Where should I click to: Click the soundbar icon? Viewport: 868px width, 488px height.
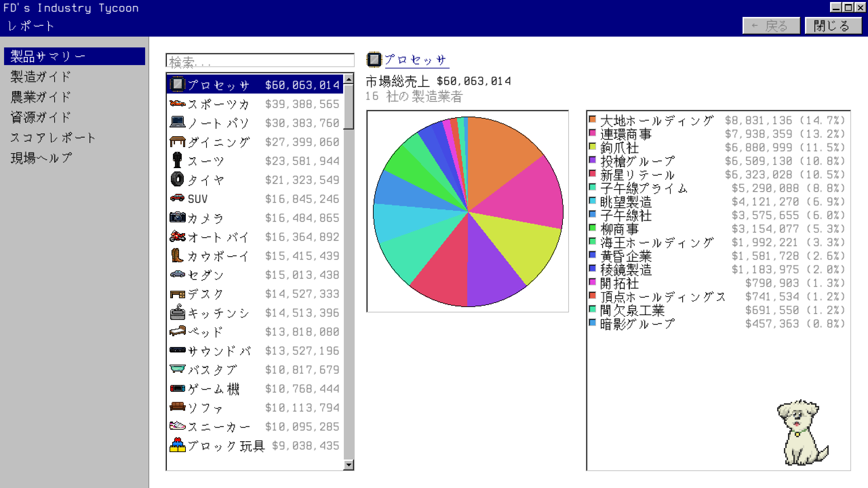[177, 350]
